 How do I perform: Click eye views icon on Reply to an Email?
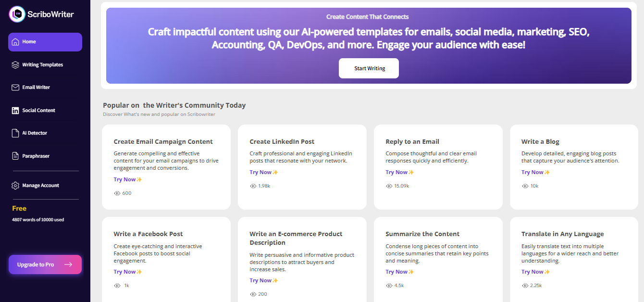pyautogui.click(x=388, y=186)
